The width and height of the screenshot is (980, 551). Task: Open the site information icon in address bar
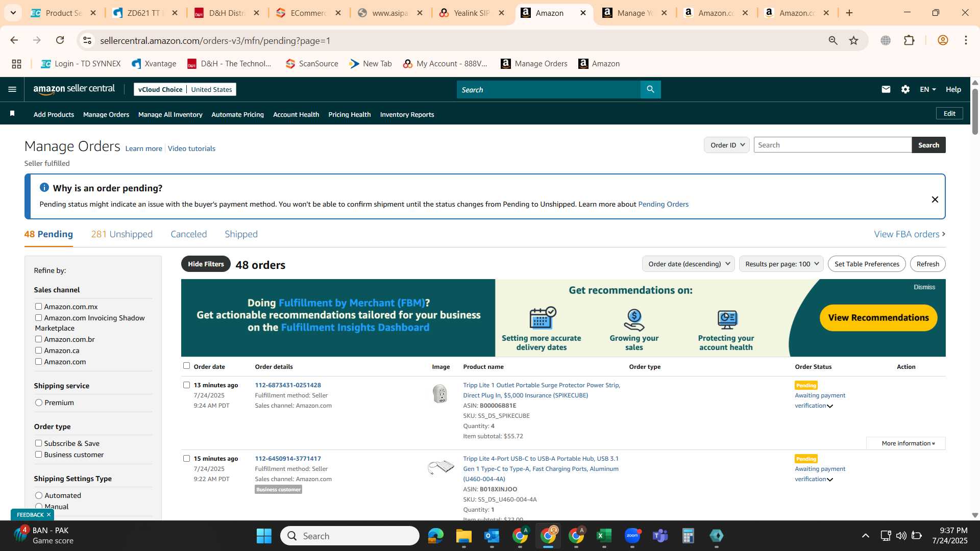[x=87, y=40]
